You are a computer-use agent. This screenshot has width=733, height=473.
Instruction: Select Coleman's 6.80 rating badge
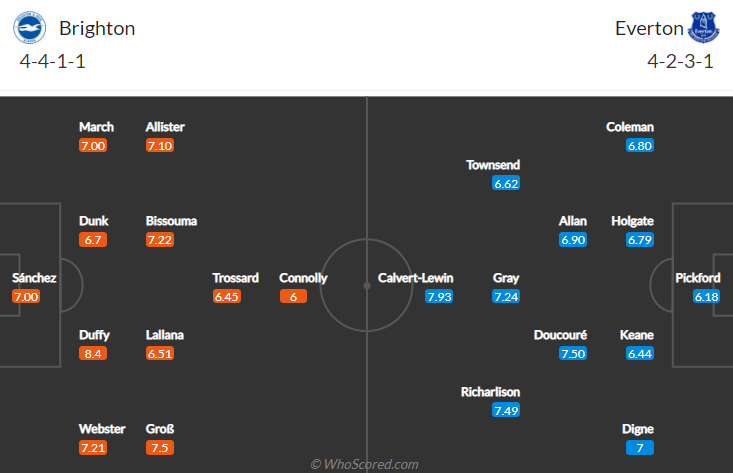[x=640, y=146]
